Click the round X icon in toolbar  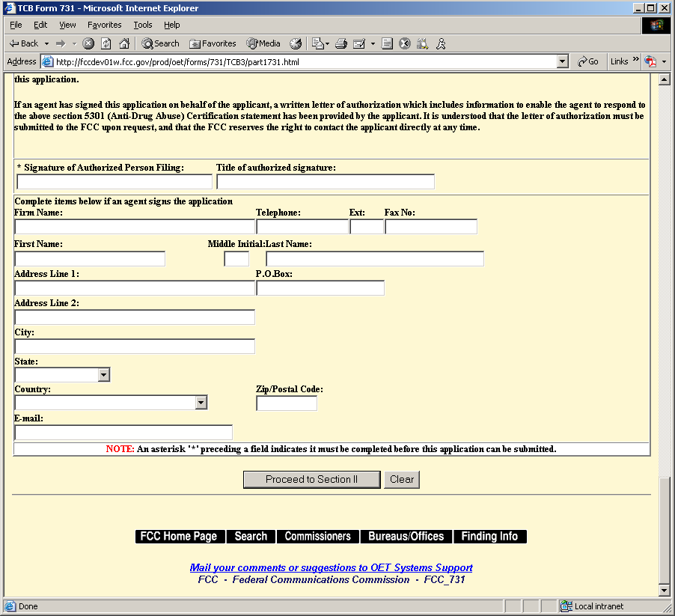tap(405, 43)
